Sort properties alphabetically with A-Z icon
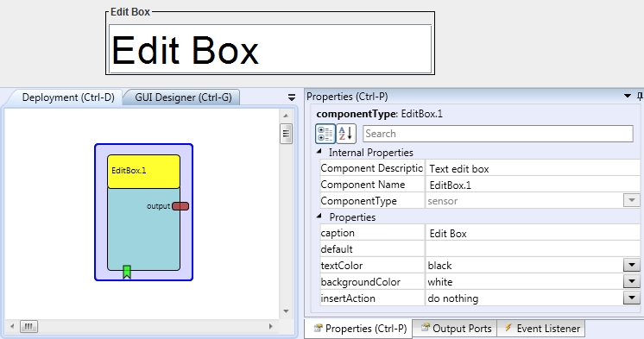644x339 pixels. click(346, 134)
